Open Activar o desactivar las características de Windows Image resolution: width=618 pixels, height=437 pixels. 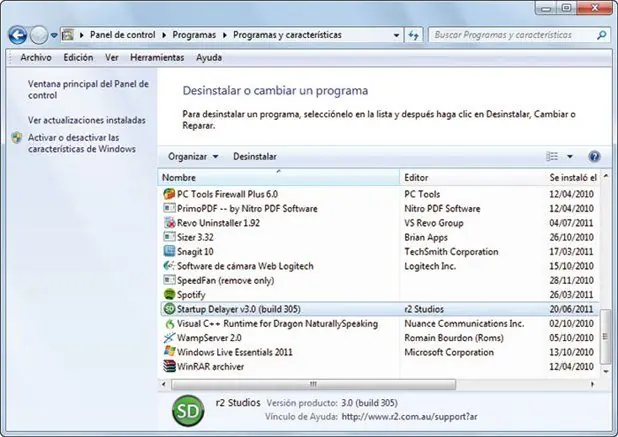click(x=82, y=143)
